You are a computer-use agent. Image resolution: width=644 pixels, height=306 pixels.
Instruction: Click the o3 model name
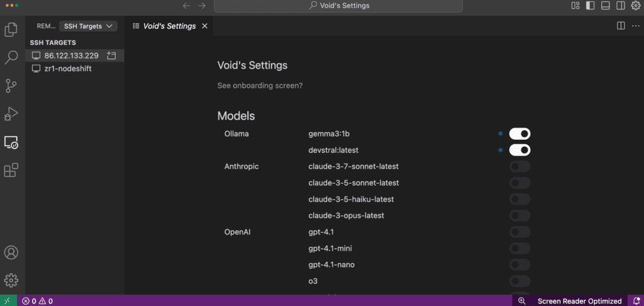click(x=313, y=281)
